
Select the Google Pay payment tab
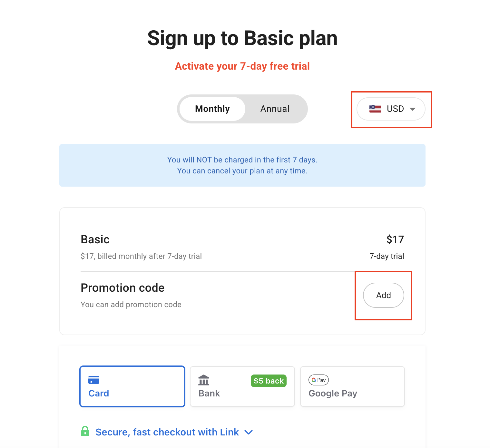point(352,386)
